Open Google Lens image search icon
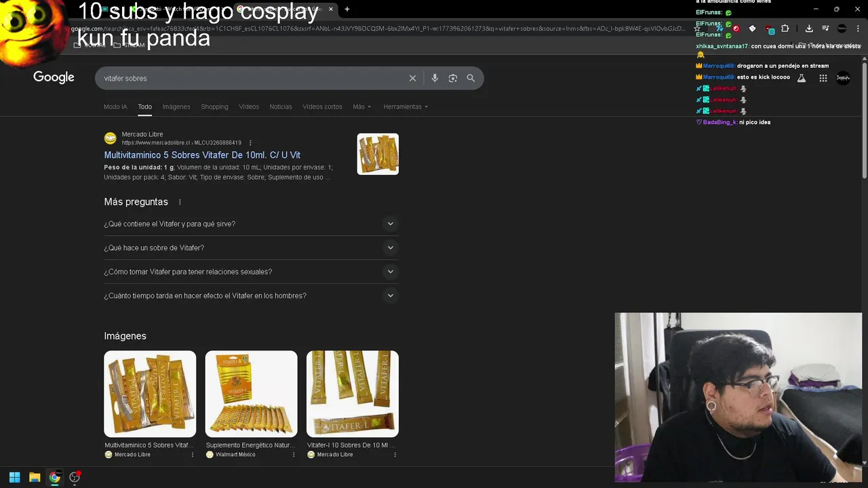The height and width of the screenshot is (488, 868). 453,78
